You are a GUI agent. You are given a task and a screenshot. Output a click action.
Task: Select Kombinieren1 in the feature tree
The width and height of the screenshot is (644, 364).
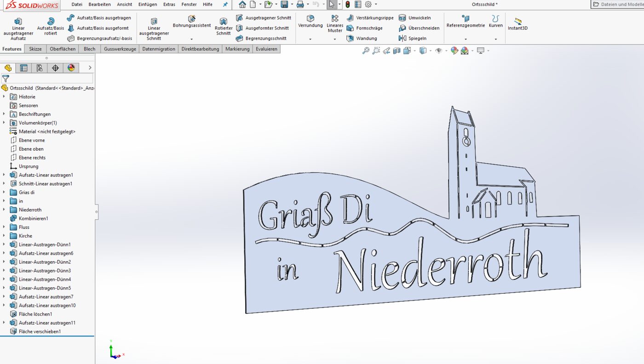33,218
